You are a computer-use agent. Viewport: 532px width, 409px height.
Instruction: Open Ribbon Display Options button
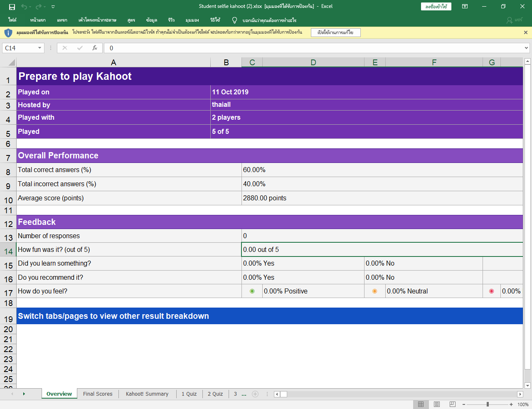click(465, 6)
